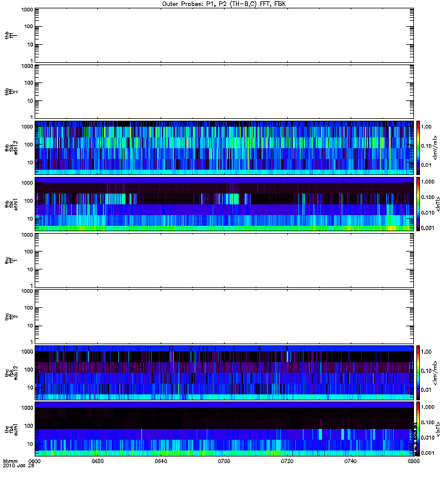Screen dimensions: 448x478
Task: Click the 1000 y-tick of thb fff 1
Action: tap(27, 10)
